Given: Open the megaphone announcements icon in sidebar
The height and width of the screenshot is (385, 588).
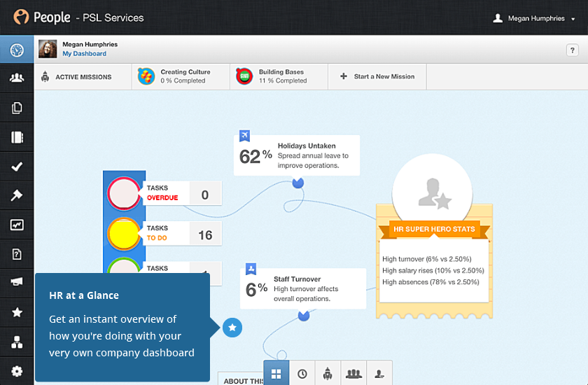Looking at the screenshot, I should pos(17,281).
